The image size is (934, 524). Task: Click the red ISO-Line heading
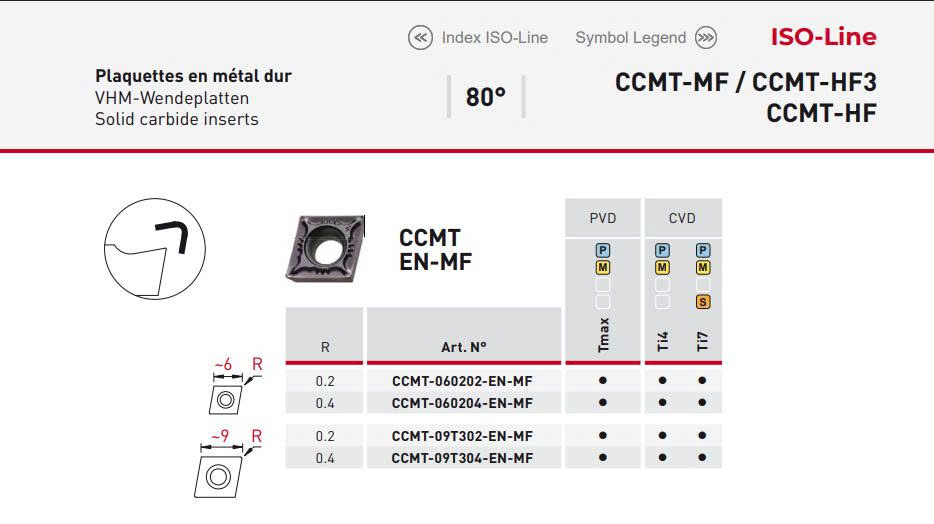point(822,37)
